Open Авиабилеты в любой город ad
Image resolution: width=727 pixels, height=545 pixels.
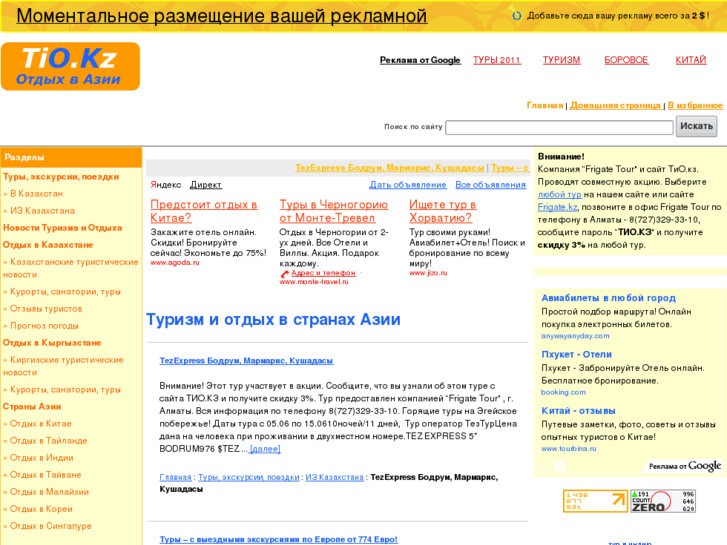click(609, 298)
